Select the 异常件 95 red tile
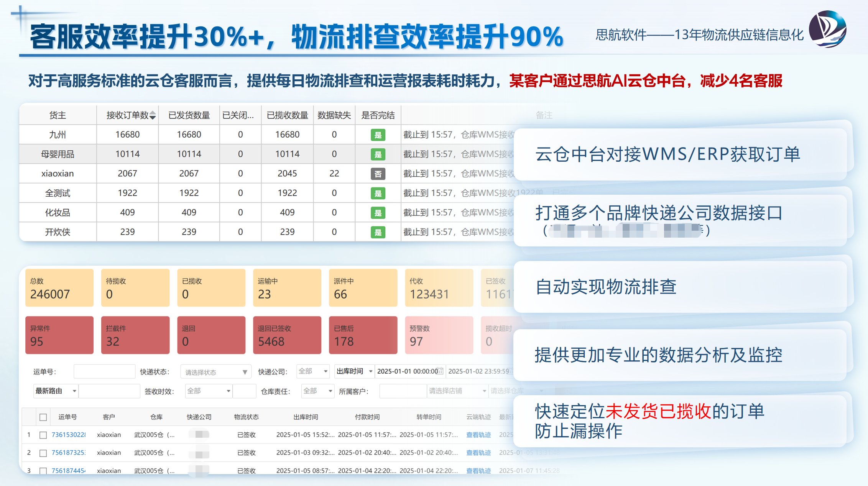 pyautogui.click(x=59, y=335)
